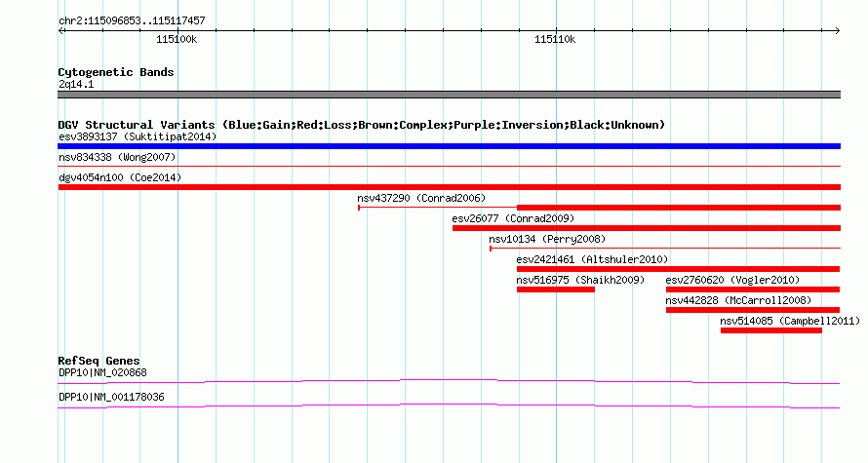The image size is (868, 463).
Task: Select the DPP10|NM_001178036 gene label
Action: [111, 397]
